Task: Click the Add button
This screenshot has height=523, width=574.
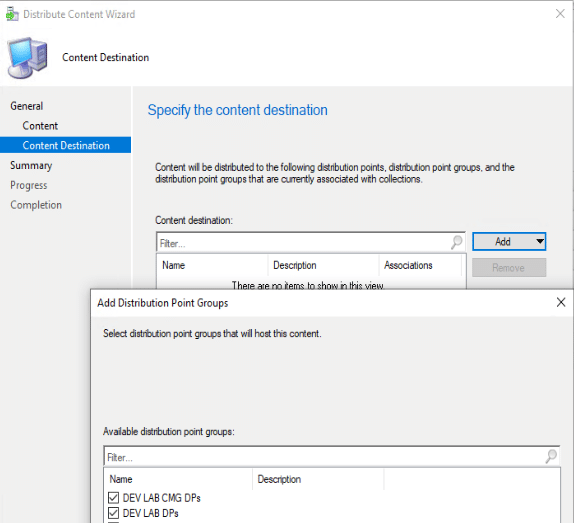Action: tap(503, 242)
